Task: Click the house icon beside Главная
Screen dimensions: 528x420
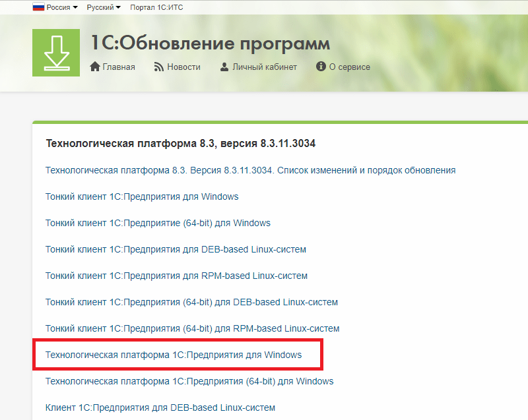Action: tap(95, 67)
